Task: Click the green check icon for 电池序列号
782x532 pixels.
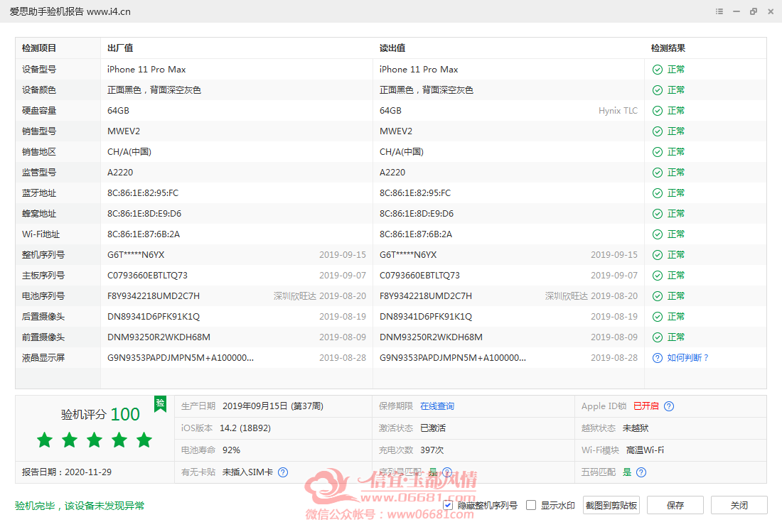Action: [x=658, y=296]
